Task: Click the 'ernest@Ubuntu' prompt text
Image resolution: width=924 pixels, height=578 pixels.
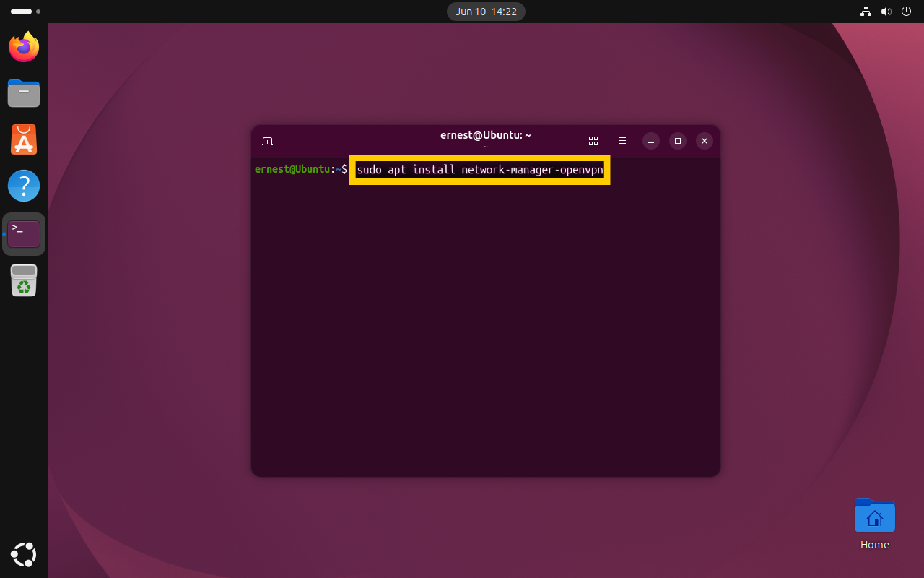Action: click(292, 169)
